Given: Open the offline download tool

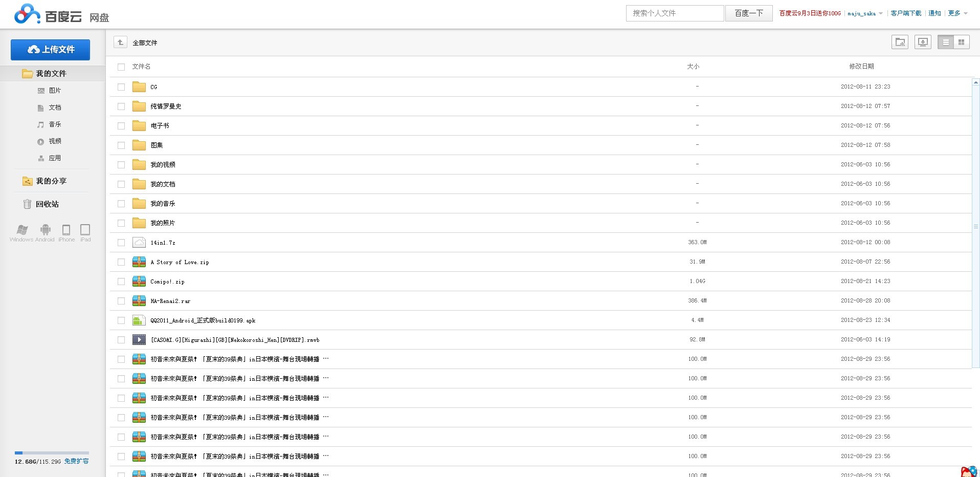Looking at the screenshot, I should point(923,42).
